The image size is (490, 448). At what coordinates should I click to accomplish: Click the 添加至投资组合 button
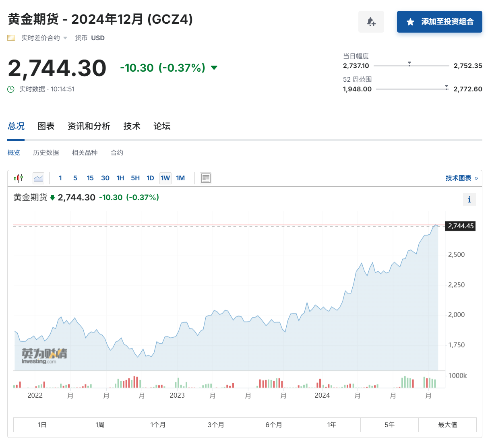(439, 22)
